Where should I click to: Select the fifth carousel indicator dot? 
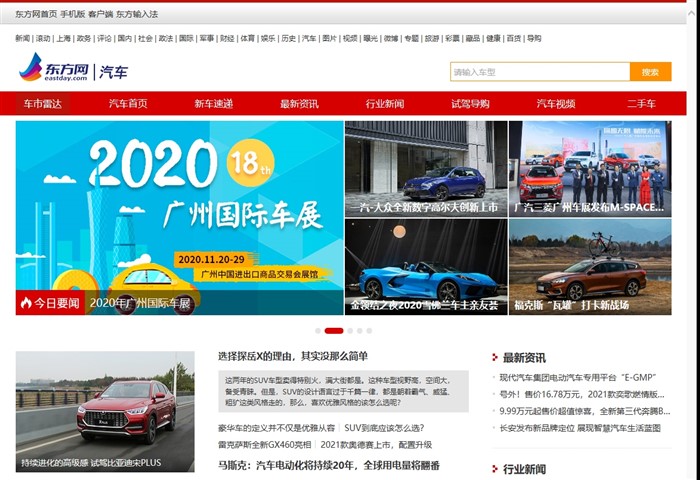coord(369,331)
